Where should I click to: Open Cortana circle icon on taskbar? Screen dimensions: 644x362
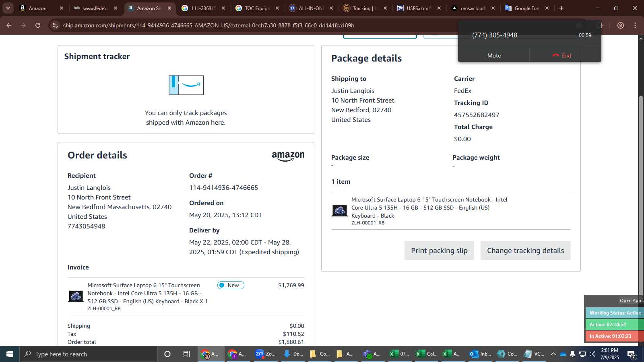(x=167, y=354)
